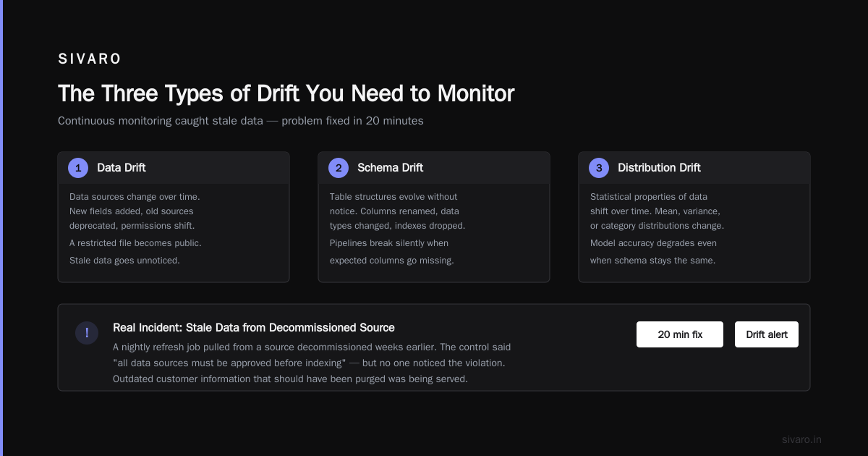Click the subtitle about continuous monitoring caught stale data
The image size is (868, 456).
click(x=241, y=121)
